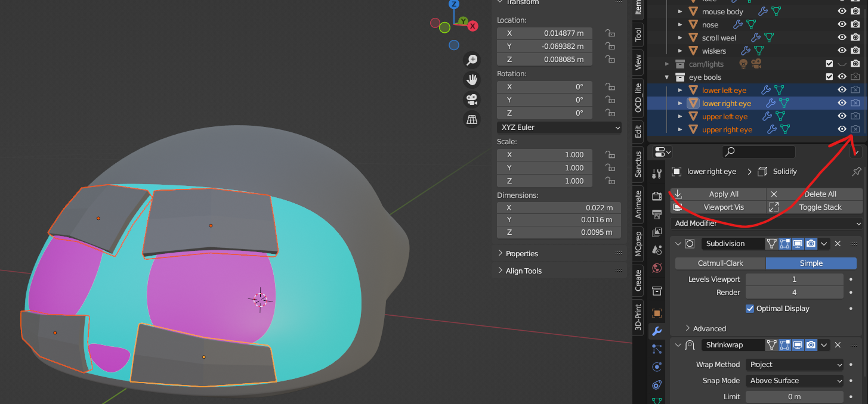Lock the Rotation Y value
Screen dimensions: 868x404
pyautogui.click(x=610, y=100)
